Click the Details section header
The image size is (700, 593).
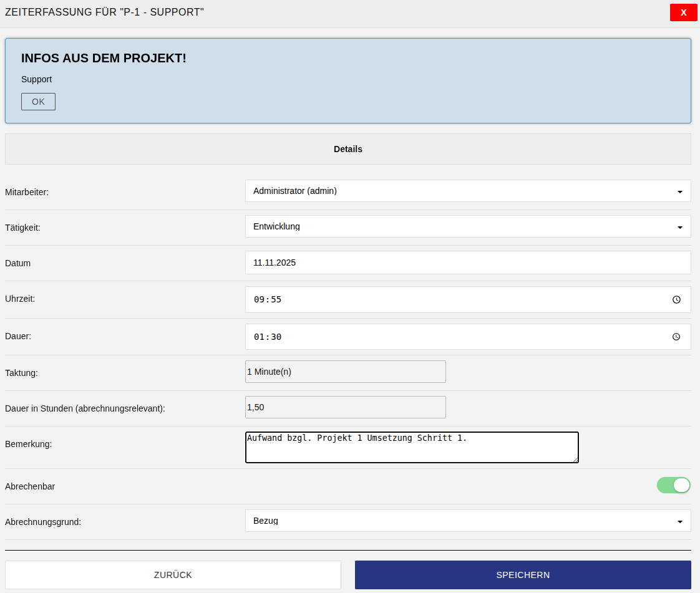click(348, 149)
